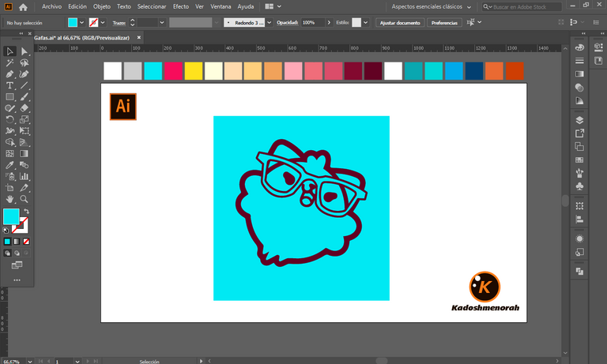607x364 pixels.
Task: Click the navy blue swatch above artboard
Action: 474,71
